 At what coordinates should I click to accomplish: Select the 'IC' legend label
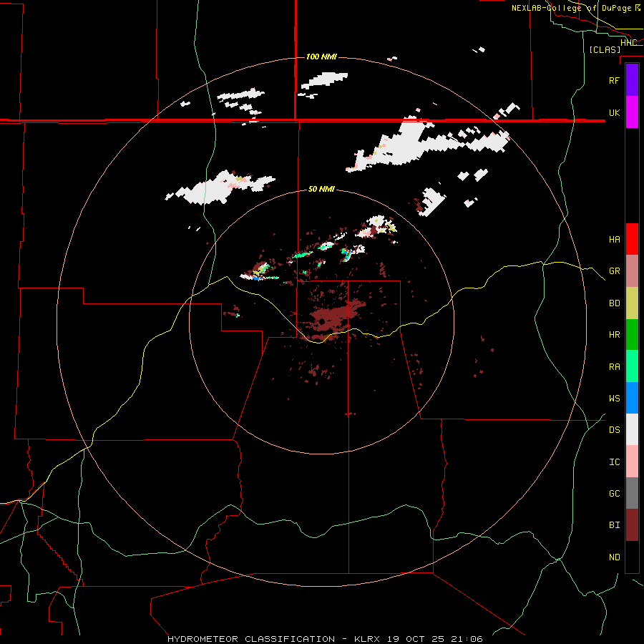point(614,462)
